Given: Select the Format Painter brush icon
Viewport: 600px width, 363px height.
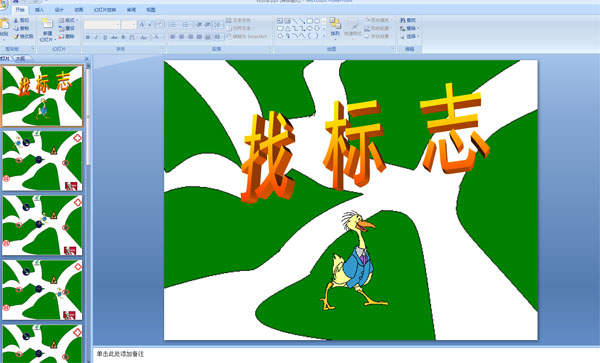Looking at the screenshot, I should click(16, 36).
